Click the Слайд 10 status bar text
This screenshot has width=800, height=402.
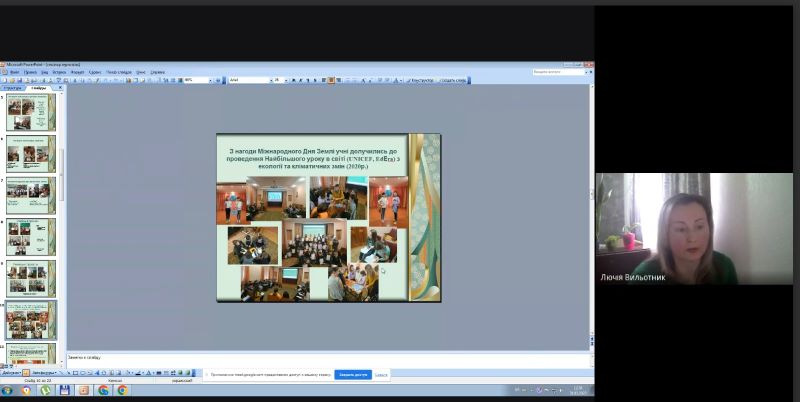click(38, 381)
